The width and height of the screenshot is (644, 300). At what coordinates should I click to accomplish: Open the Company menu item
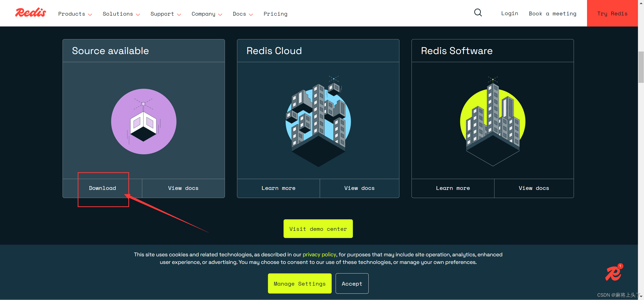pyautogui.click(x=205, y=14)
